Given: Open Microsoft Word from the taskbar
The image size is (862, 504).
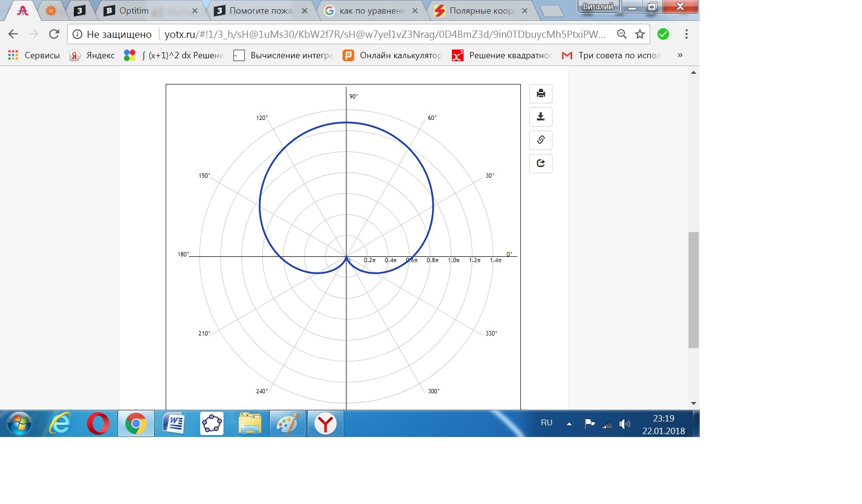Looking at the screenshot, I should coord(173,424).
